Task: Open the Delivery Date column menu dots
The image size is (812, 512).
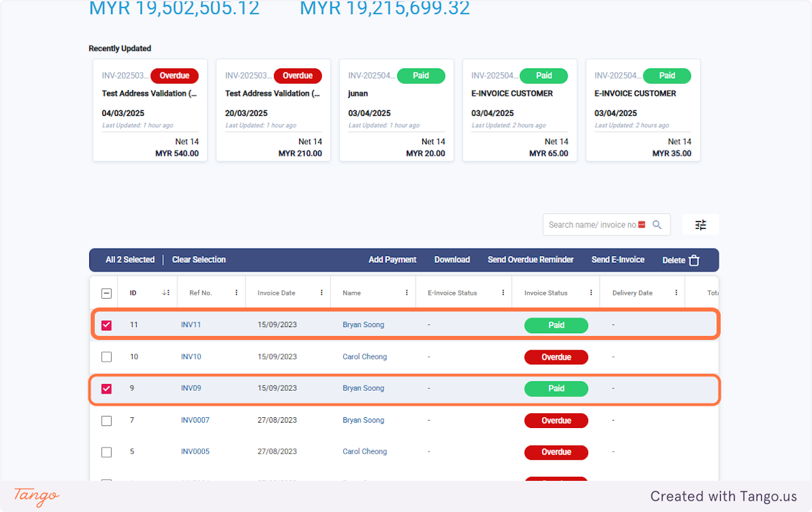Action: pyautogui.click(x=676, y=293)
